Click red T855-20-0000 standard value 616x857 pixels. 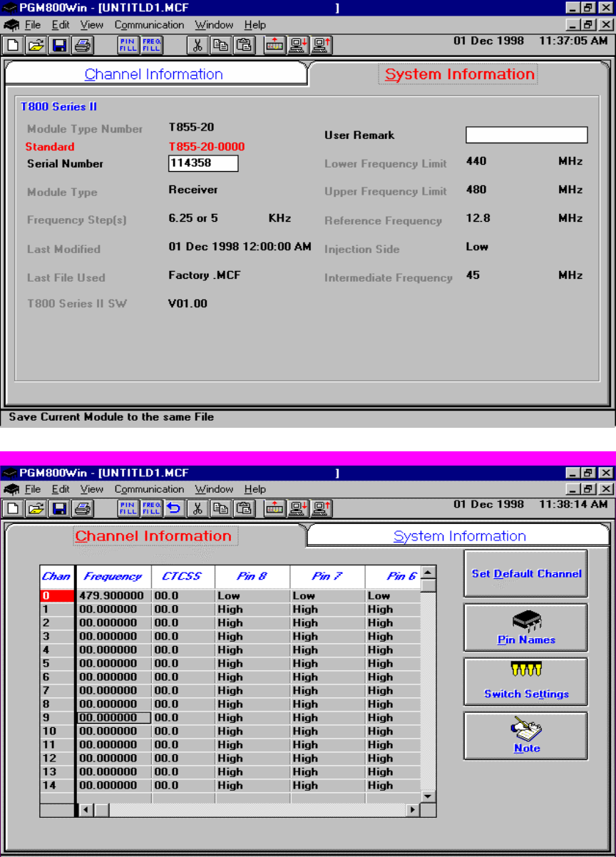(x=207, y=147)
